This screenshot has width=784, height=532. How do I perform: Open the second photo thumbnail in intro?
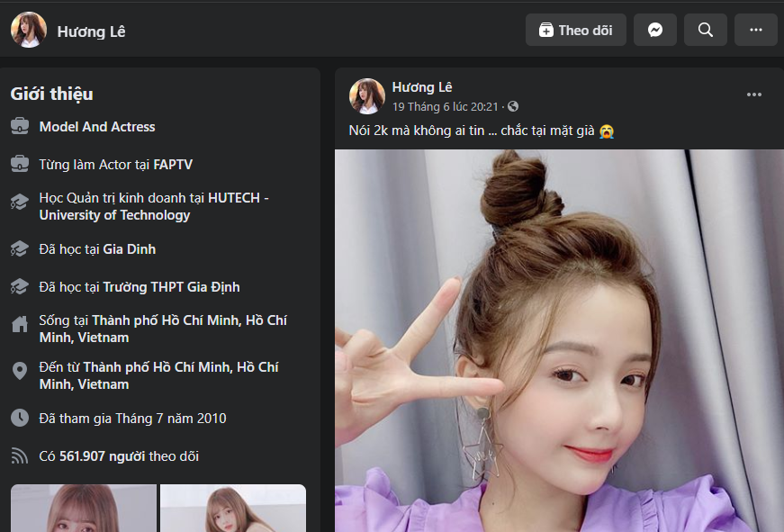coord(232,509)
